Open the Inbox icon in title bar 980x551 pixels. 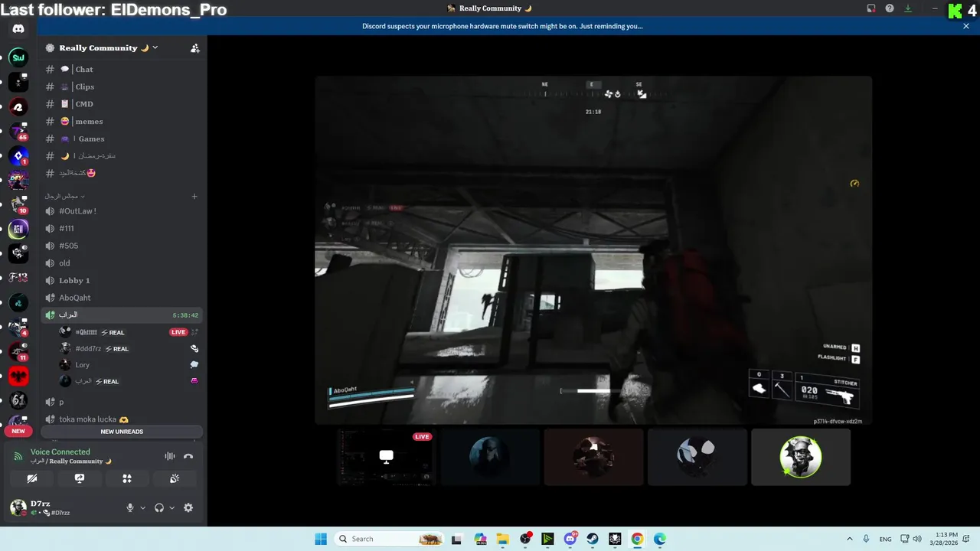coord(871,8)
